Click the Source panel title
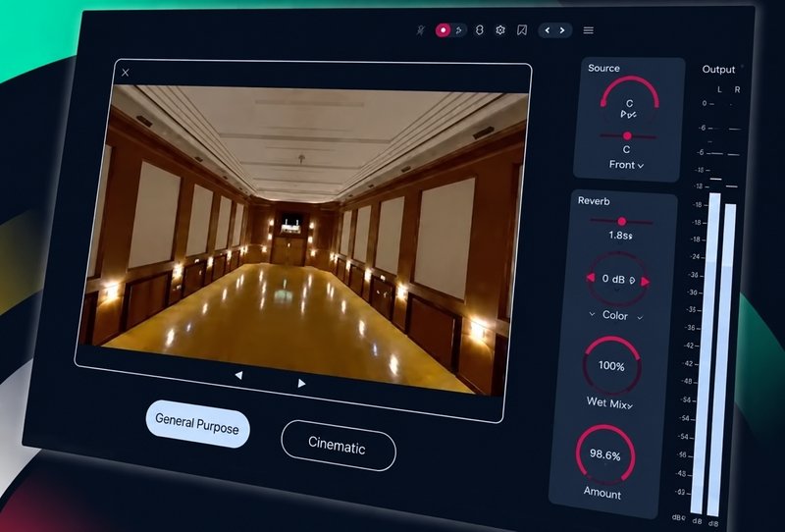 pyautogui.click(x=603, y=68)
